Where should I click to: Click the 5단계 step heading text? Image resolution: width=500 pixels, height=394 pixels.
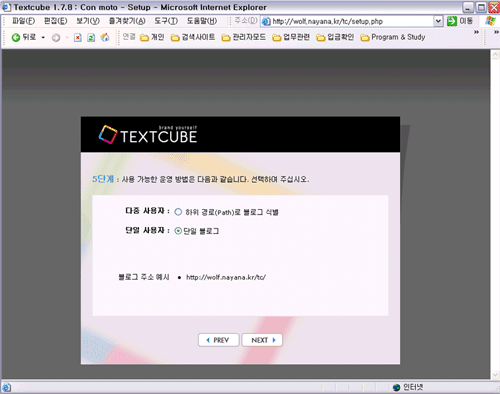(x=103, y=179)
